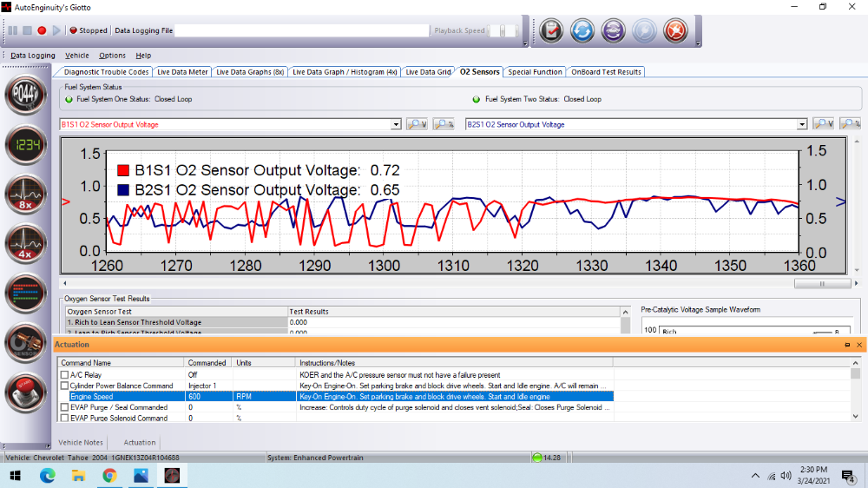868x488 pixels.
Task: Click the blue refresh circular toolbar icon
Action: coord(582,31)
